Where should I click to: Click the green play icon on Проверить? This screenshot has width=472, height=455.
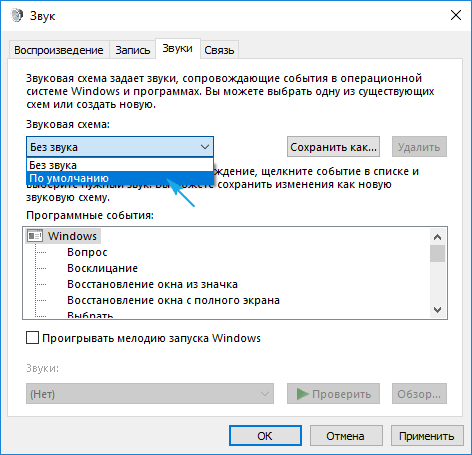click(302, 394)
